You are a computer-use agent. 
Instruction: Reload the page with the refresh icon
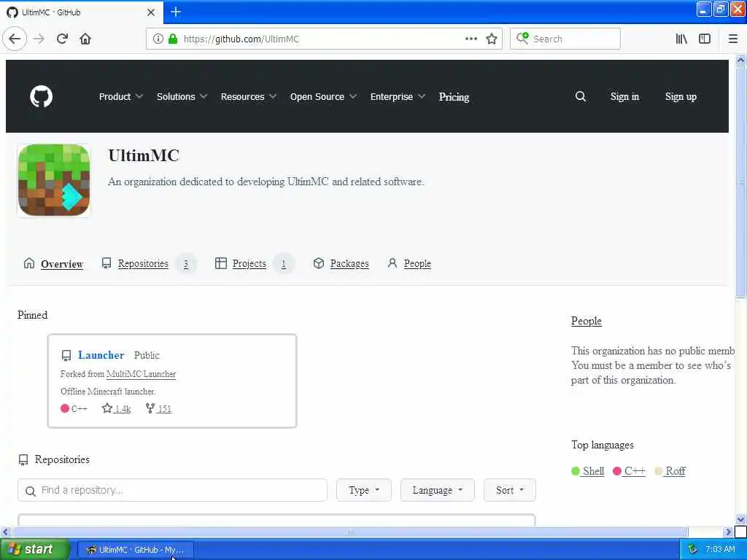[63, 39]
